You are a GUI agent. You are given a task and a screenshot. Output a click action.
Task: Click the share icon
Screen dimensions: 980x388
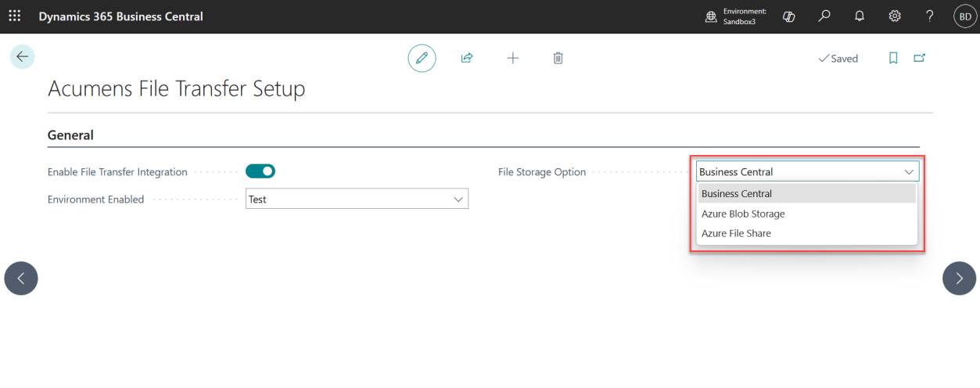click(x=467, y=58)
